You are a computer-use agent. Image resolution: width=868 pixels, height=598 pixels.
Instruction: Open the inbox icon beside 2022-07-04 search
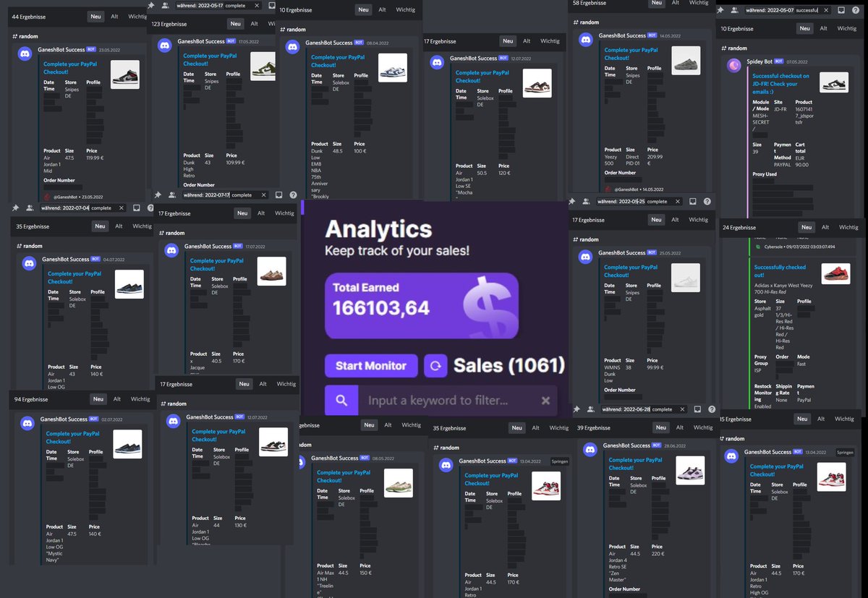point(137,208)
